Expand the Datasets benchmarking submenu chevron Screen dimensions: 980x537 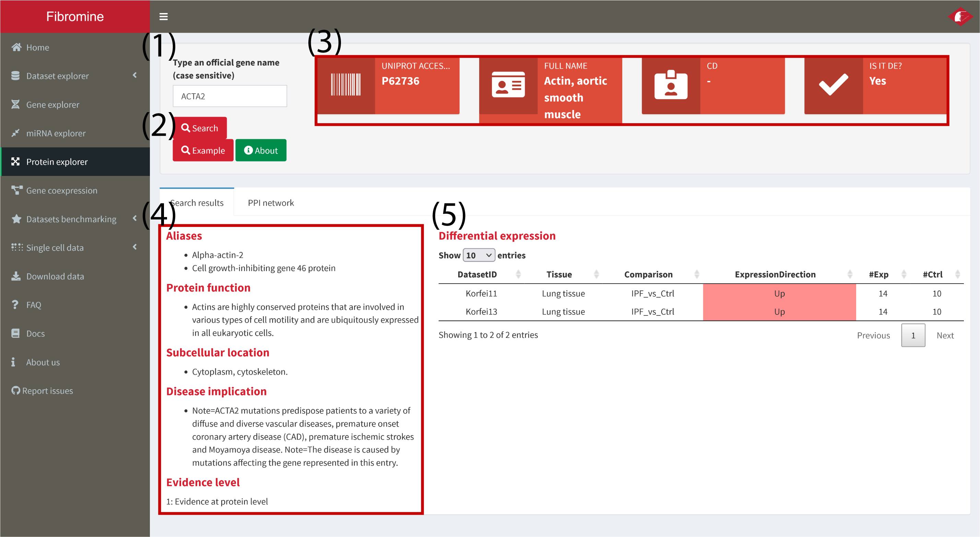tap(135, 218)
